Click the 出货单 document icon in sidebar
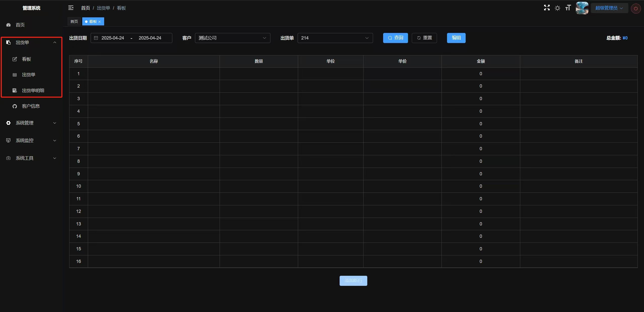Image resolution: width=644 pixels, height=312 pixels. tap(8, 42)
